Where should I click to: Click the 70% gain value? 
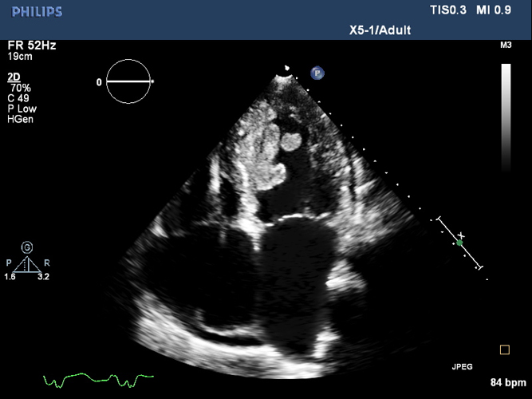[21, 88]
